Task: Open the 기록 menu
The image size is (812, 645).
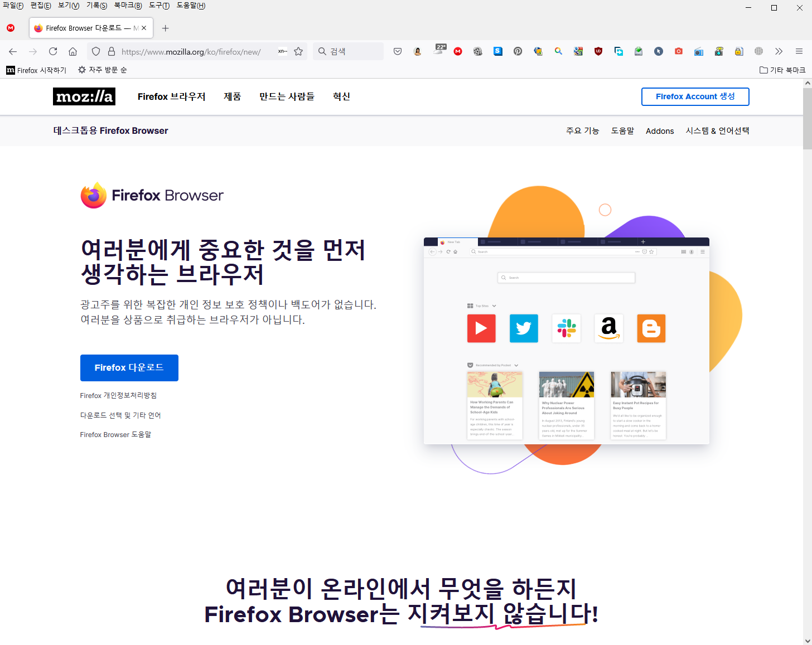Action: (x=97, y=6)
